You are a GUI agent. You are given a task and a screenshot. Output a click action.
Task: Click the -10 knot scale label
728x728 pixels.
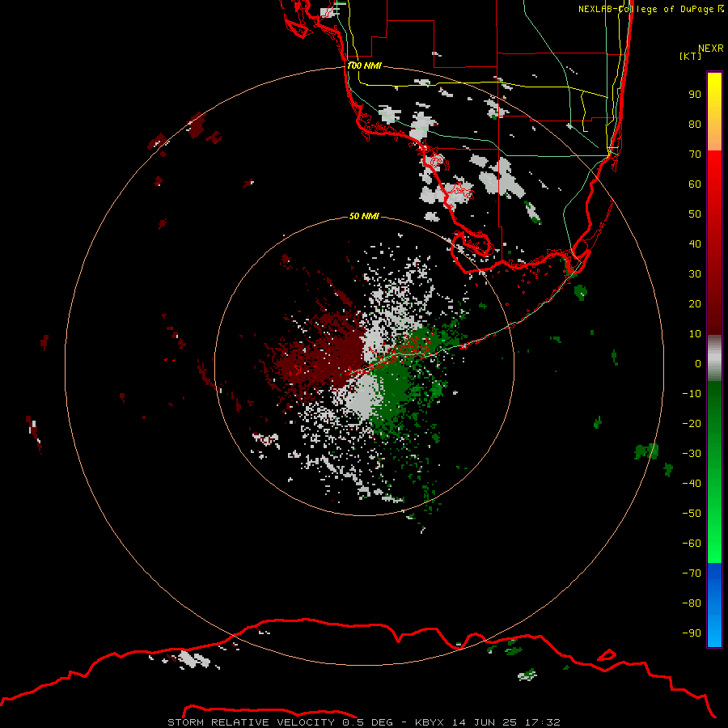pos(692,394)
